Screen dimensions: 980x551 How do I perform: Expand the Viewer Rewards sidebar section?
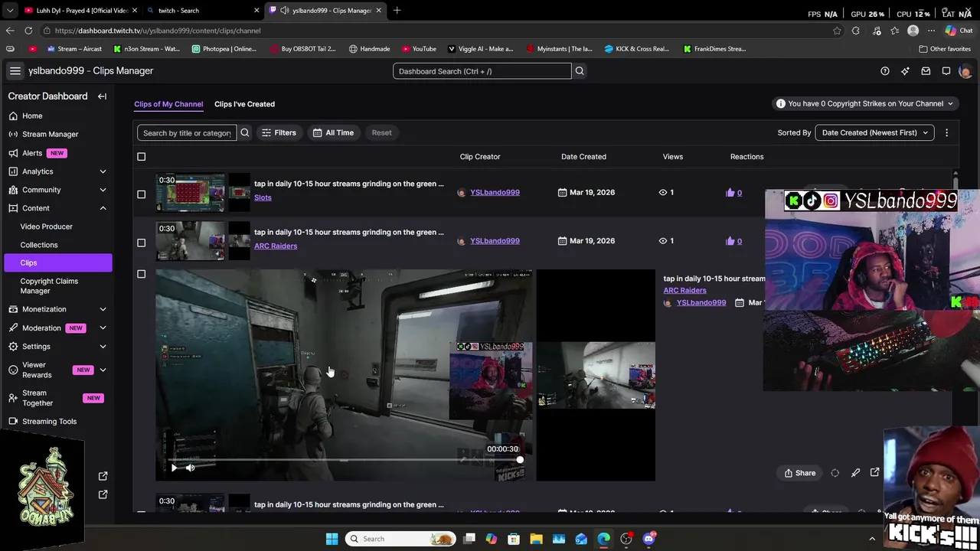pos(103,370)
